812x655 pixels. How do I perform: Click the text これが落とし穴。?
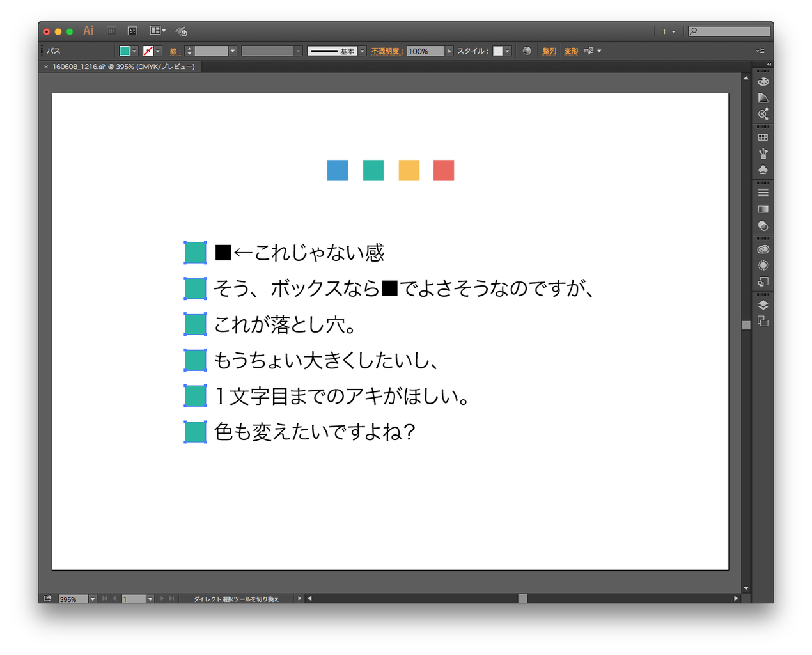285,325
